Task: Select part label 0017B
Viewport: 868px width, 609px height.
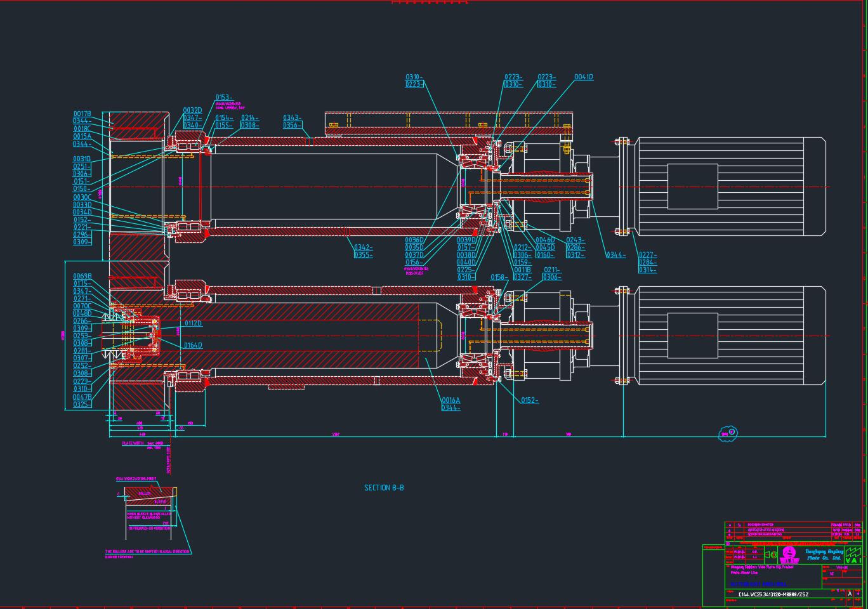Action: point(82,114)
